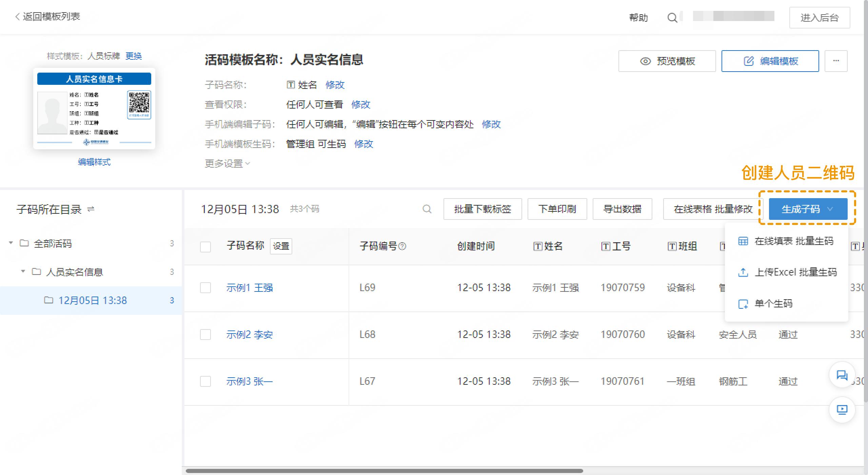Click the sort icon next to 子码所在目录
Image resolution: width=868 pixels, height=475 pixels.
pos(90,209)
